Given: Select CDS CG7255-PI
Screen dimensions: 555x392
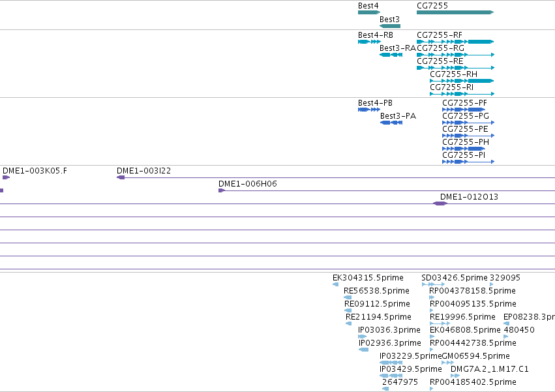Looking at the screenshot, I should 468,162.
